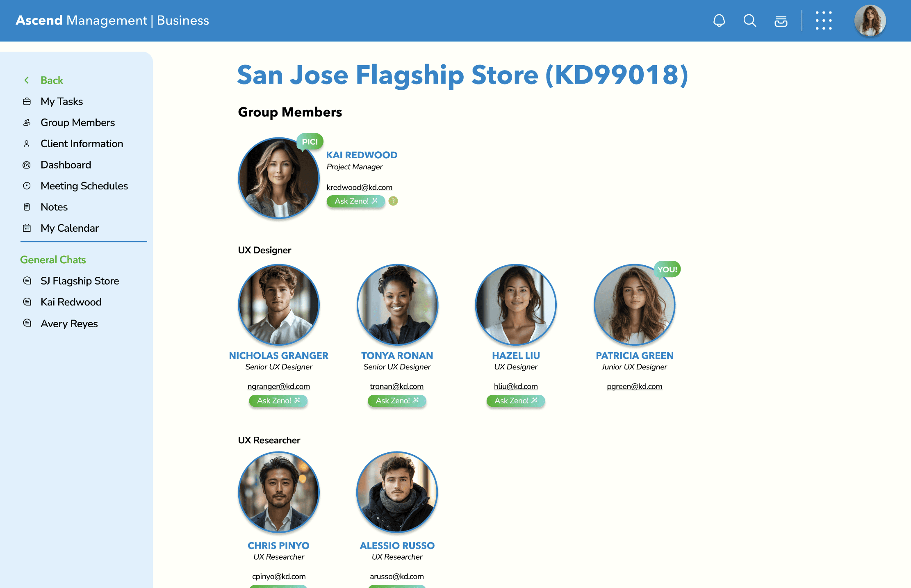Open the user profile avatar in header
Image resolution: width=911 pixels, height=588 pixels.
(870, 21)
